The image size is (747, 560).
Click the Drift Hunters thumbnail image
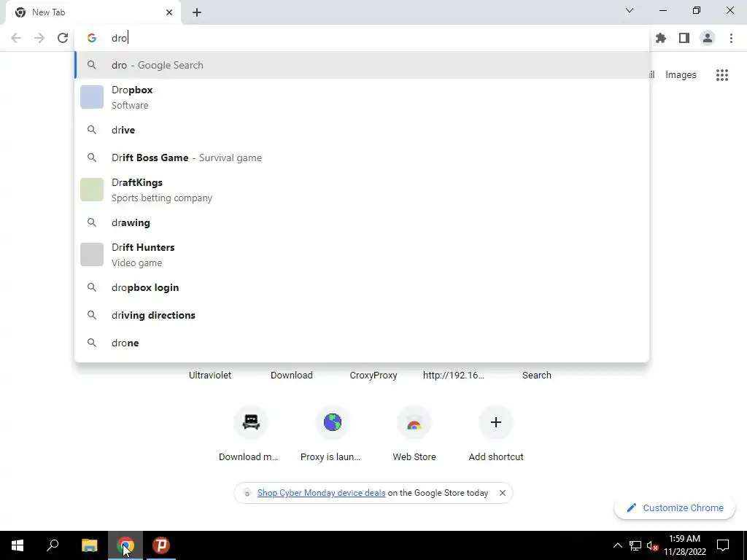92,254
